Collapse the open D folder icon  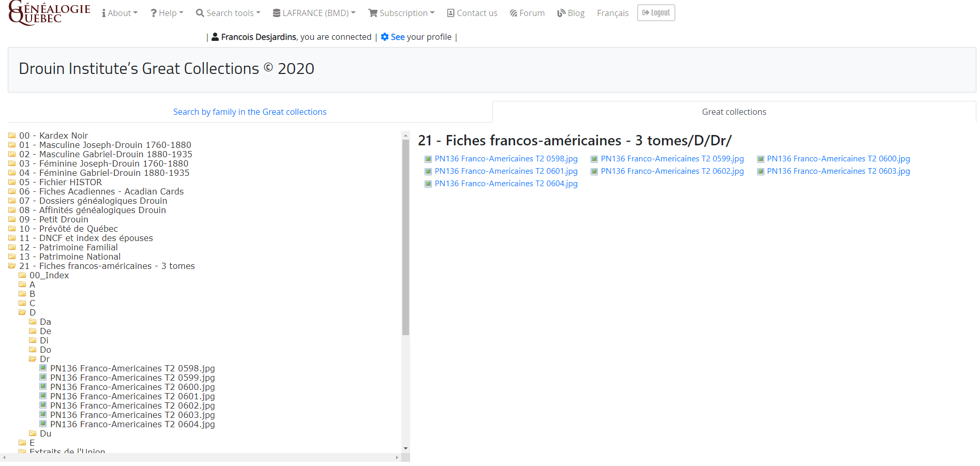point(22,312)
